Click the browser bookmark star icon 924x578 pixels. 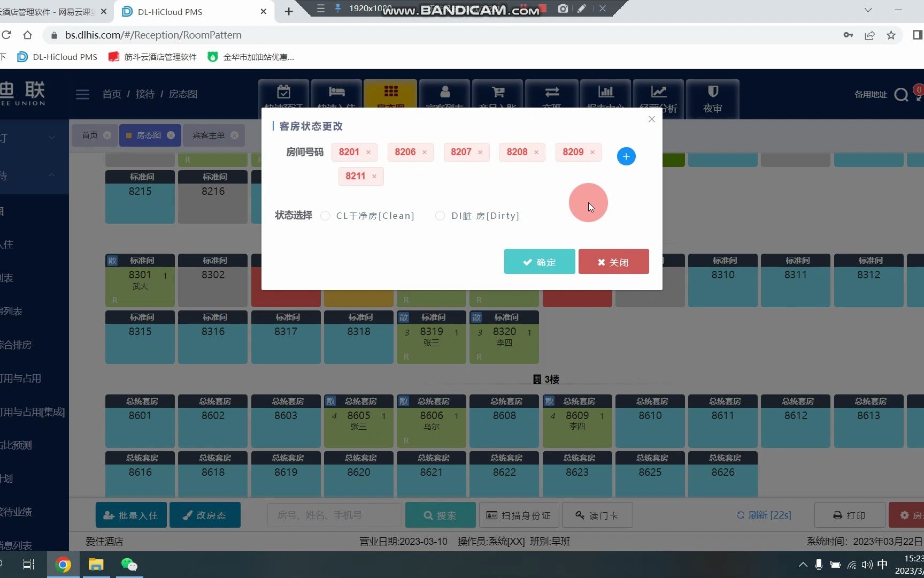coord(891,35)
